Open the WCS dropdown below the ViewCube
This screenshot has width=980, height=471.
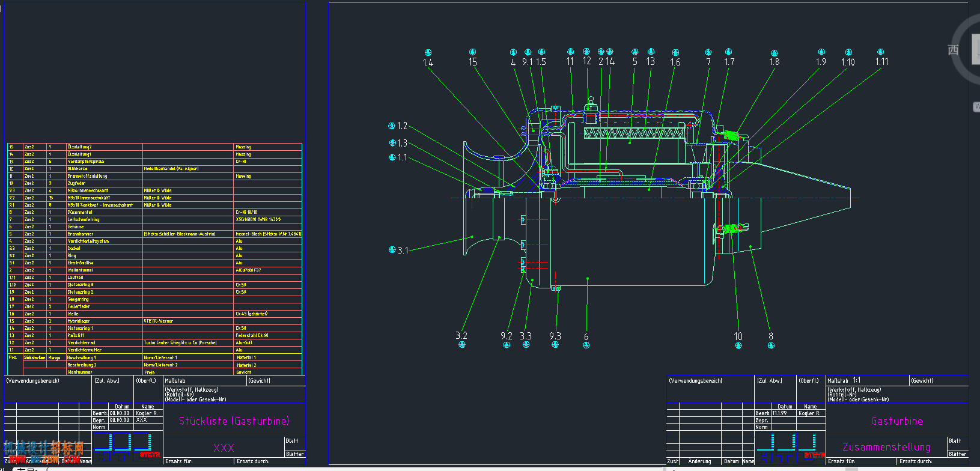pos(976,106)
